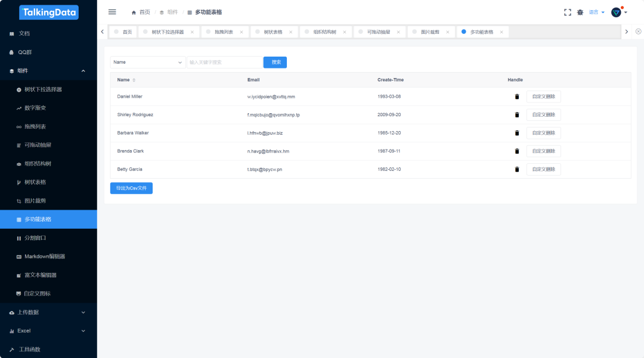
Task: Open 图片裁剪 in the sidebar
Action: pos(48,201)
